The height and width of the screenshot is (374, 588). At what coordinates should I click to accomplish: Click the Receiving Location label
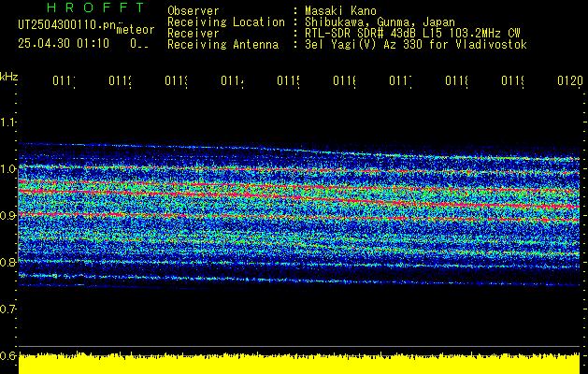coord(226,22)
